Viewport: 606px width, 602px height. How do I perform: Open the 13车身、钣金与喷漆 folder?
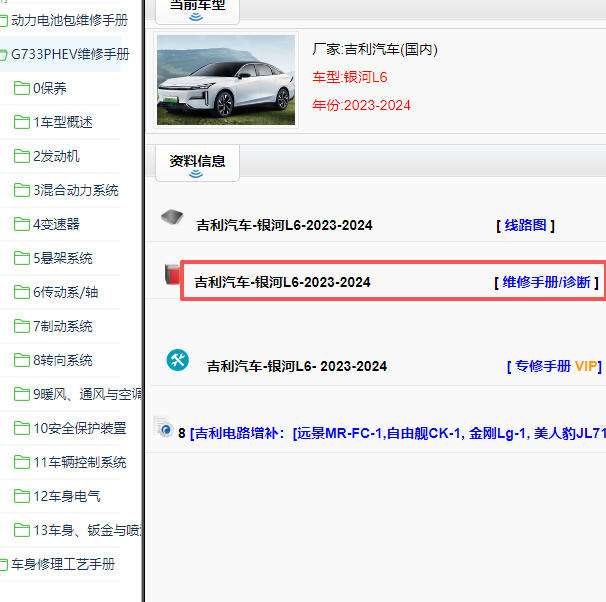[x=87, y=531]
